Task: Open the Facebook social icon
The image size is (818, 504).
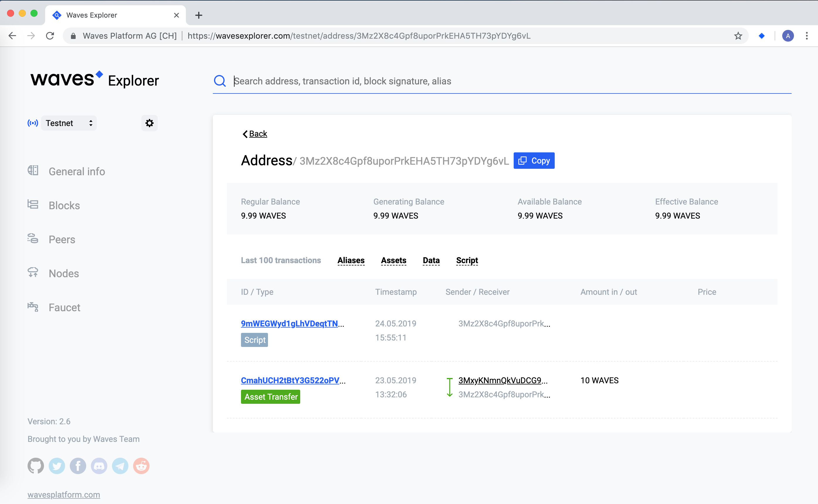Action: tap(78, 466)
